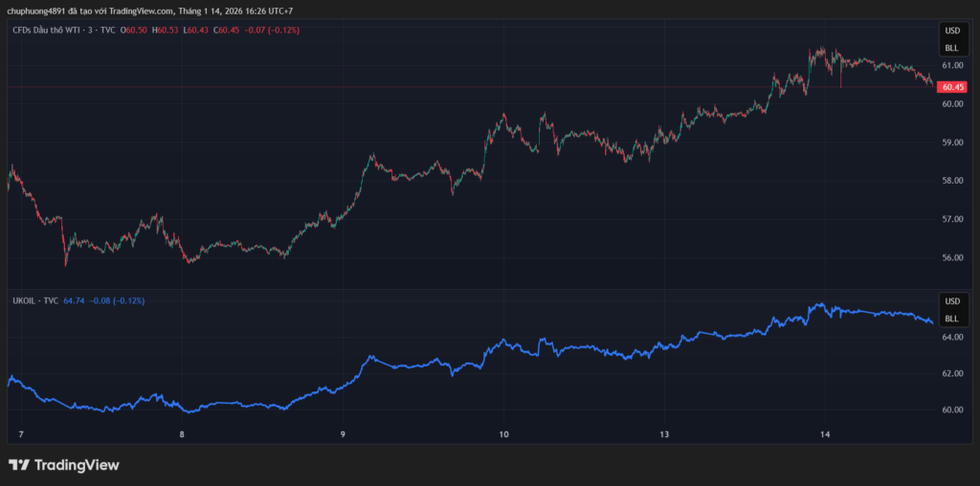
Task: Click the 62.00 label on UKOIL axis
Action: pyautogui.click(x=951, y=374)
